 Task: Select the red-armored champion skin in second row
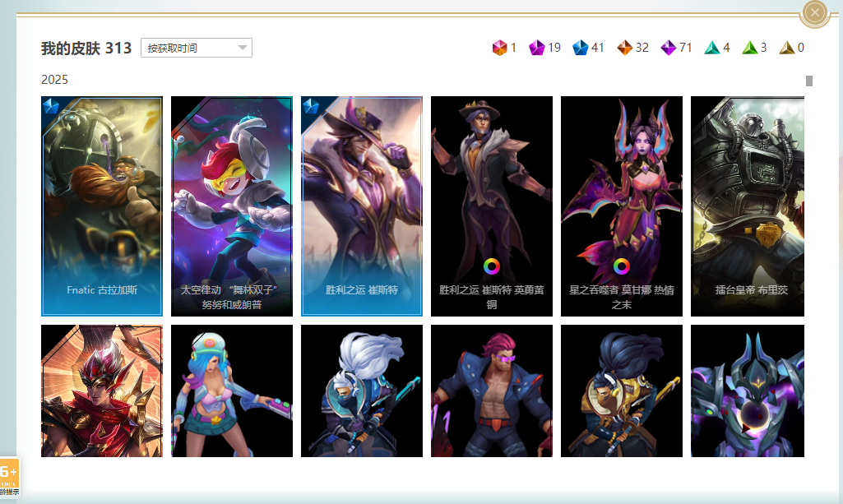(x=102, y=391)
